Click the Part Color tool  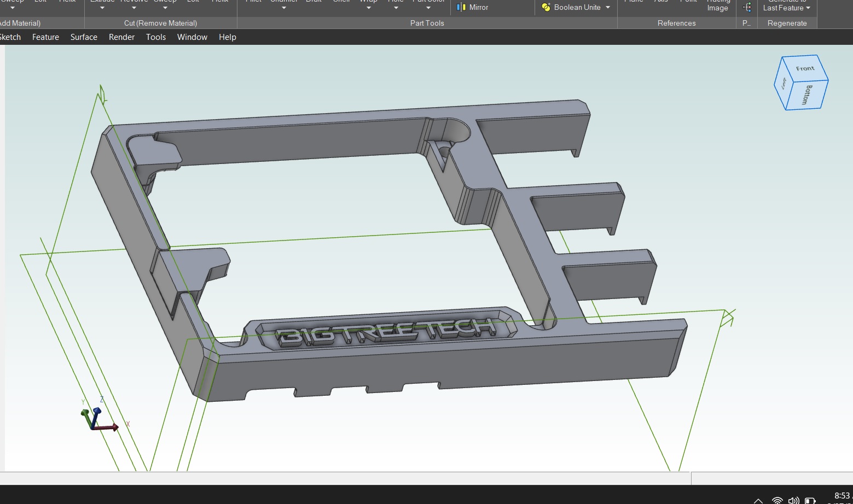pyautogui.click(x=428, y=3)
